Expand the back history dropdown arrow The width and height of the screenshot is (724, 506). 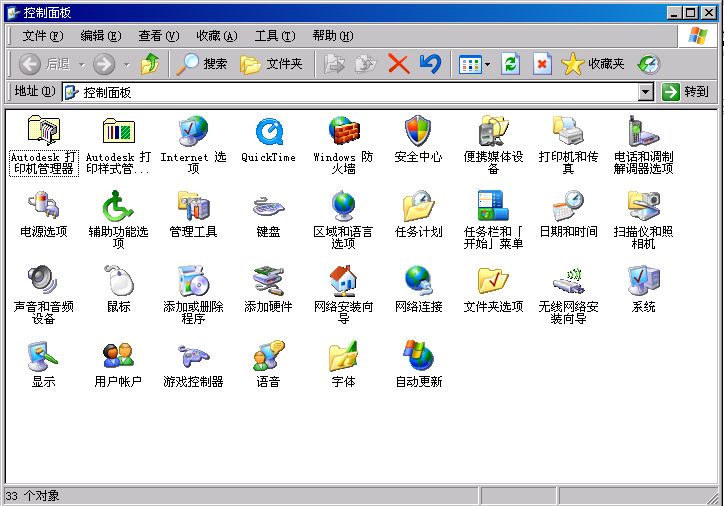click(81, 64)
